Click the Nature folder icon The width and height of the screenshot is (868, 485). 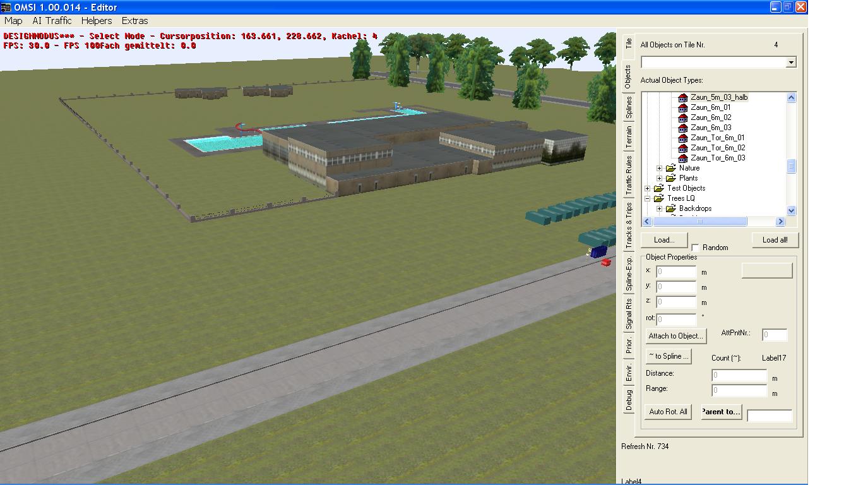point(671,169)
